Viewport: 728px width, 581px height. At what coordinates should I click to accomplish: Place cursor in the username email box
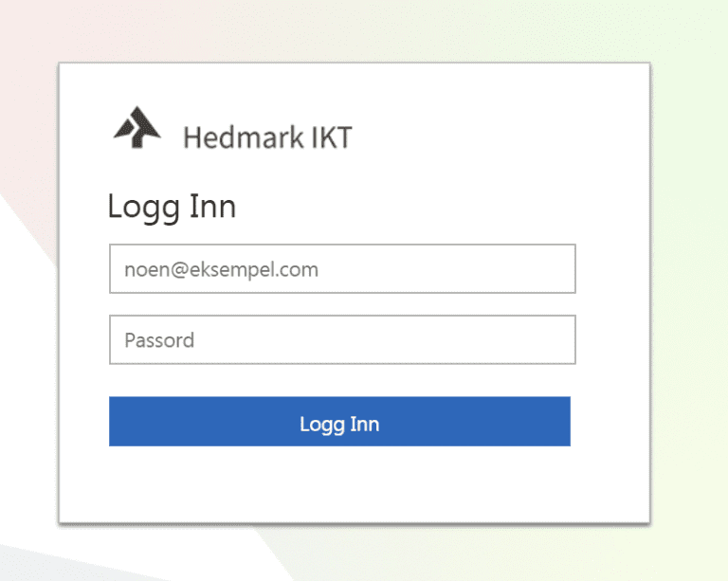[x=342, y=269]
